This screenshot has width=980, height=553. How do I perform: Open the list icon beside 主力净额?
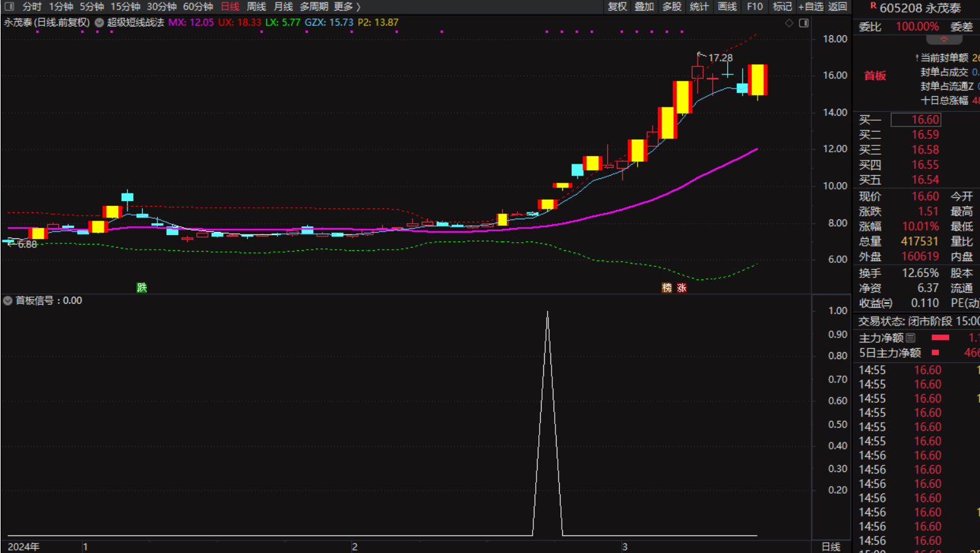pyautogui.click(x=910, y=338)
